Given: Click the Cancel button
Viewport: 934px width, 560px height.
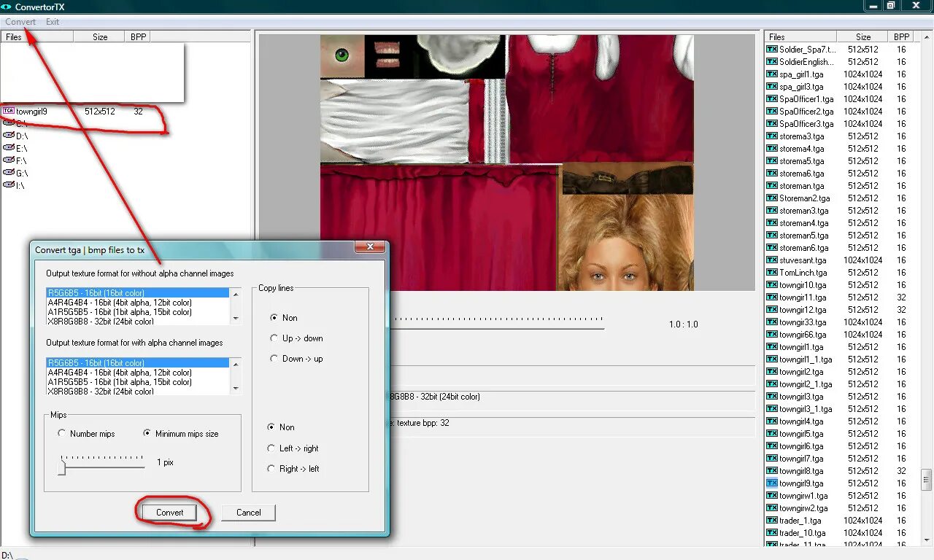Looking at the screenshot, I should [x=247, y=513].
